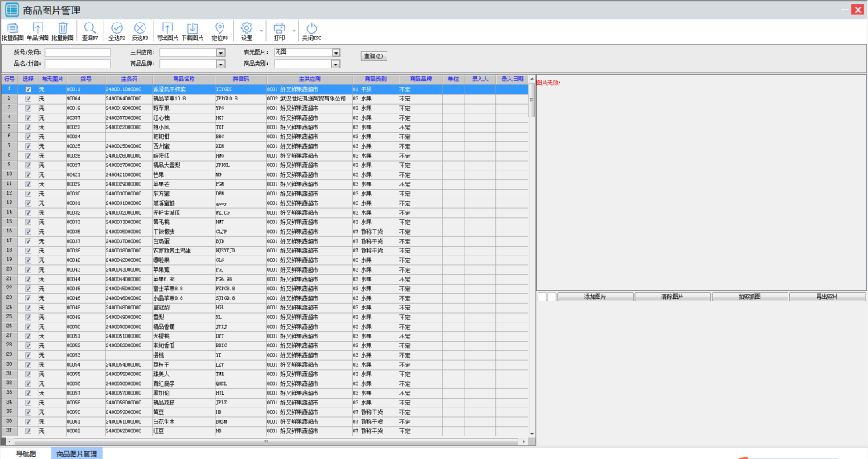The height and width of the screenshot is (459, 868).
Task: Expand the 有无图片 dropdown showing 无图
Action: tap(336, 53)
